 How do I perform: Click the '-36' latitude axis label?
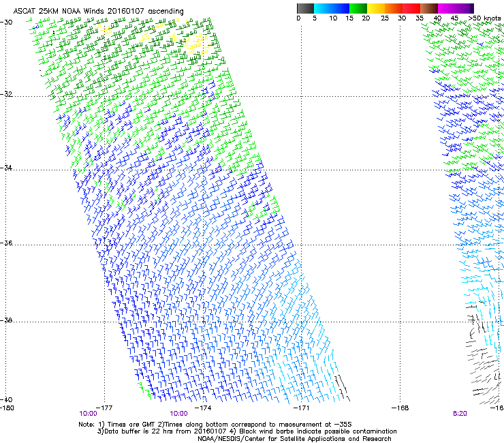[x=6, y=243]
